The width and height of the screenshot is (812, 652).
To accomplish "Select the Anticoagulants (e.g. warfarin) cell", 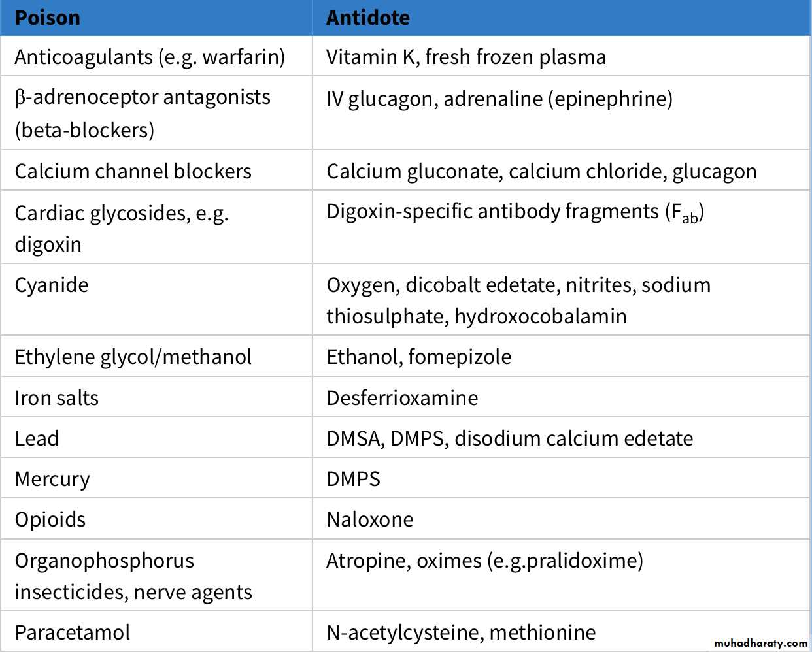I will point(150,57).
